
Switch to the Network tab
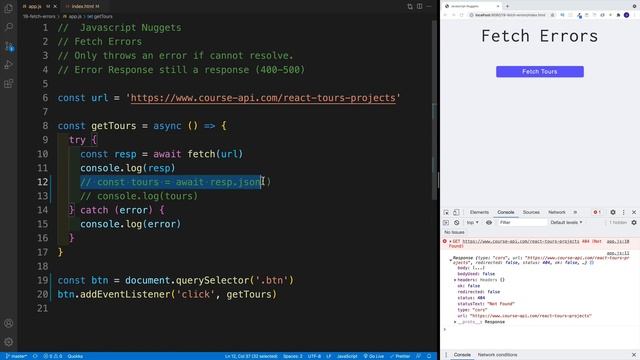click(557, 212)
